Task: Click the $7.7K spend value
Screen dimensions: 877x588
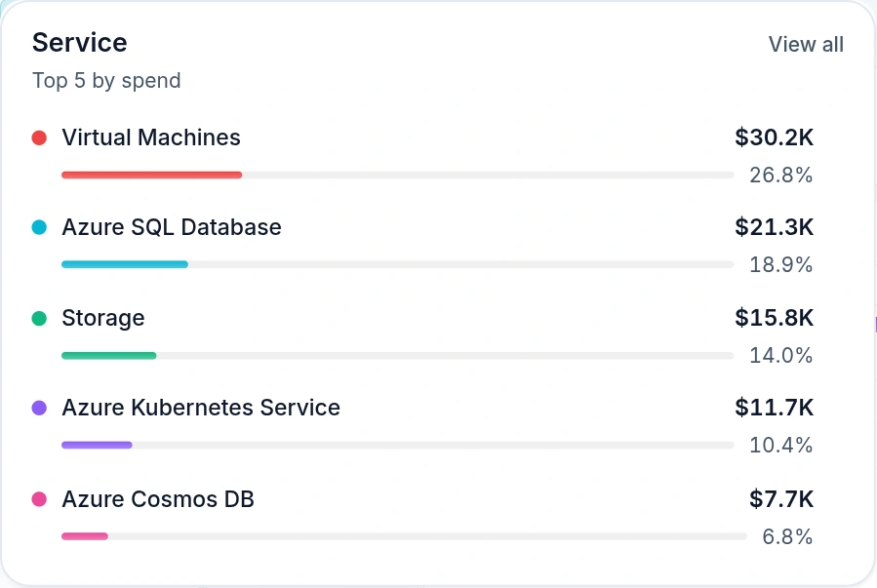Action: coord(781,499)
